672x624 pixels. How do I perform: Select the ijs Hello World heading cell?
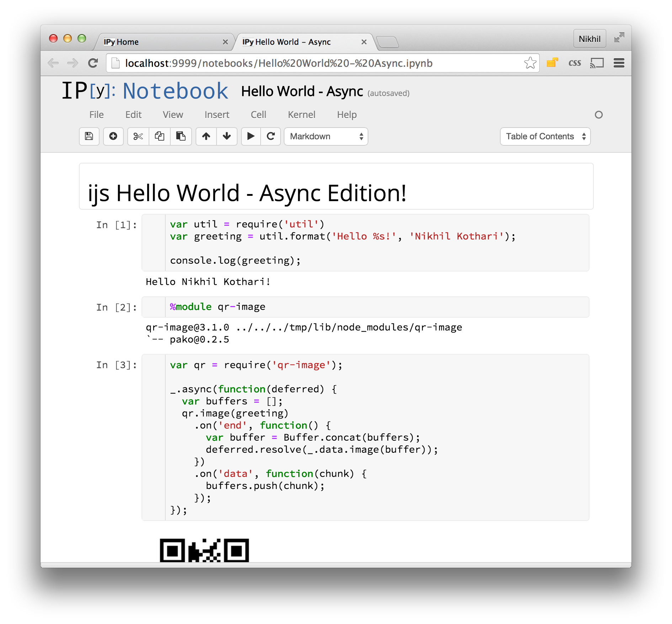tap(336, 187)
